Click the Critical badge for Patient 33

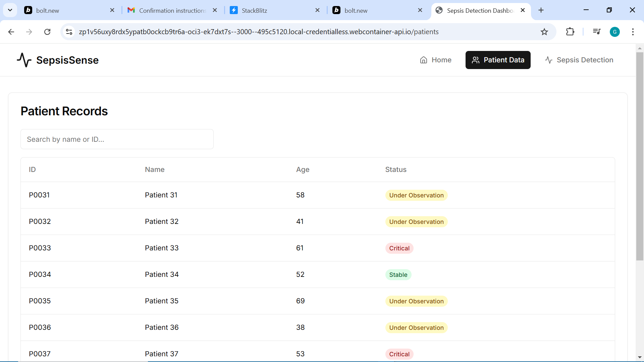click(x=399, y=248)
